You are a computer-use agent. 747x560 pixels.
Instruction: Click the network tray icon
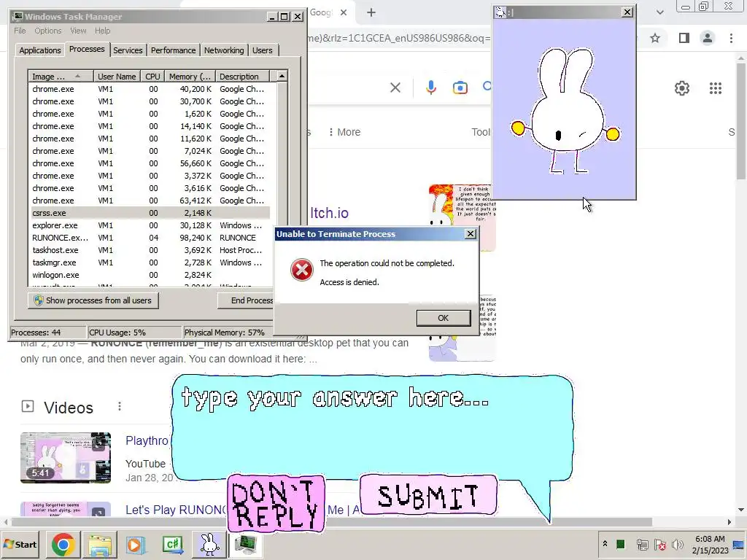pos(642,544)
